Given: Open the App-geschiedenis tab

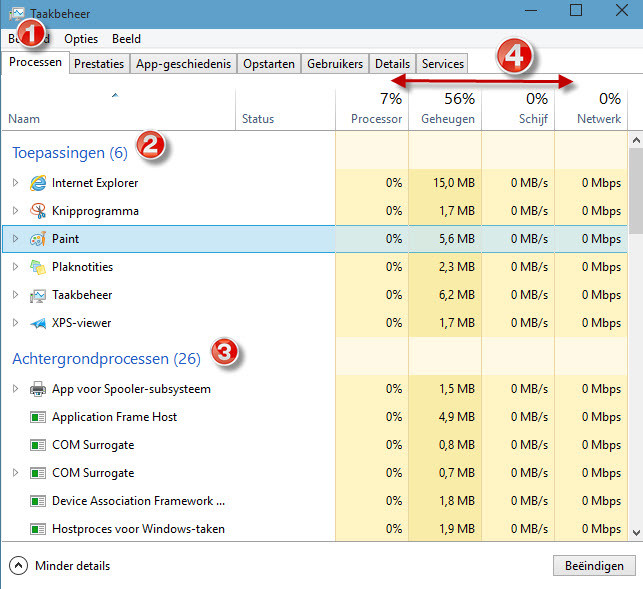Looking at the screenshot, I should click(x=183, y=64).
